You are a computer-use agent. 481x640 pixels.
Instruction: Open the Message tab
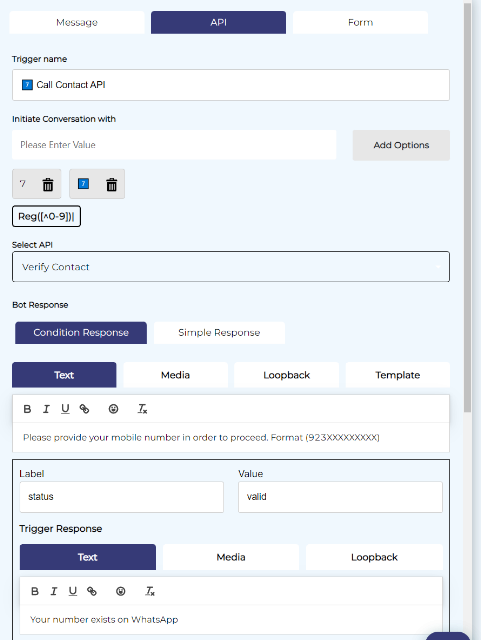pyautogui.click(x=77, y=22)
